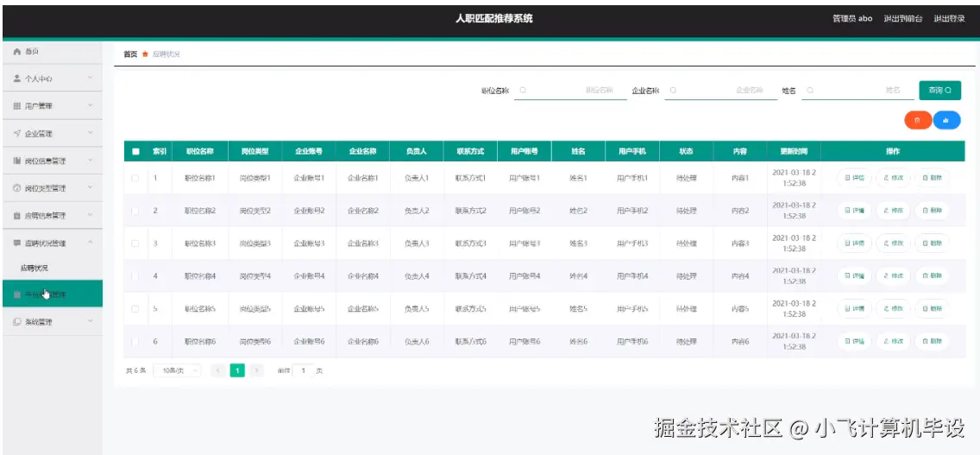Focus the 姓名 search field

click(x=857, y=91)
